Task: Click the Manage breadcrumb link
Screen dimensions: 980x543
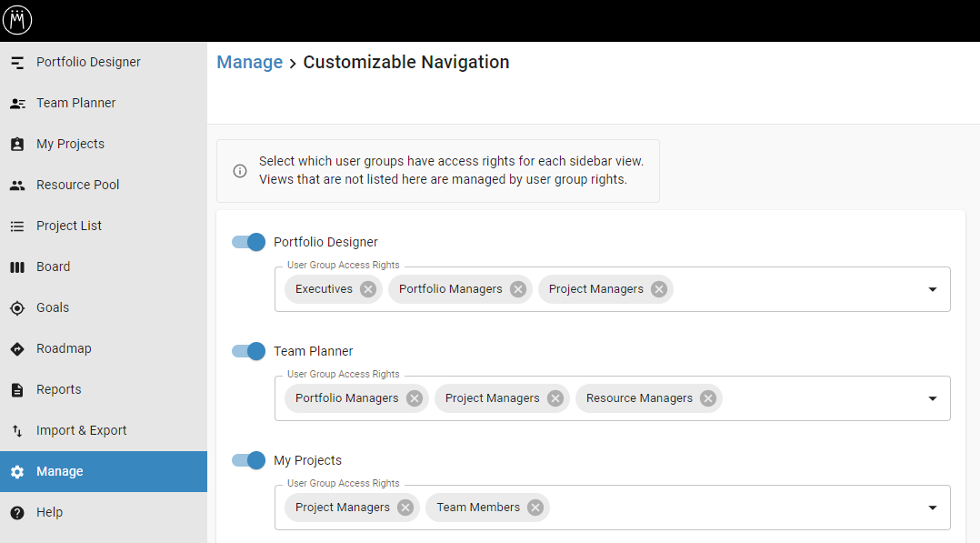Action: click(x=250, y=63)
